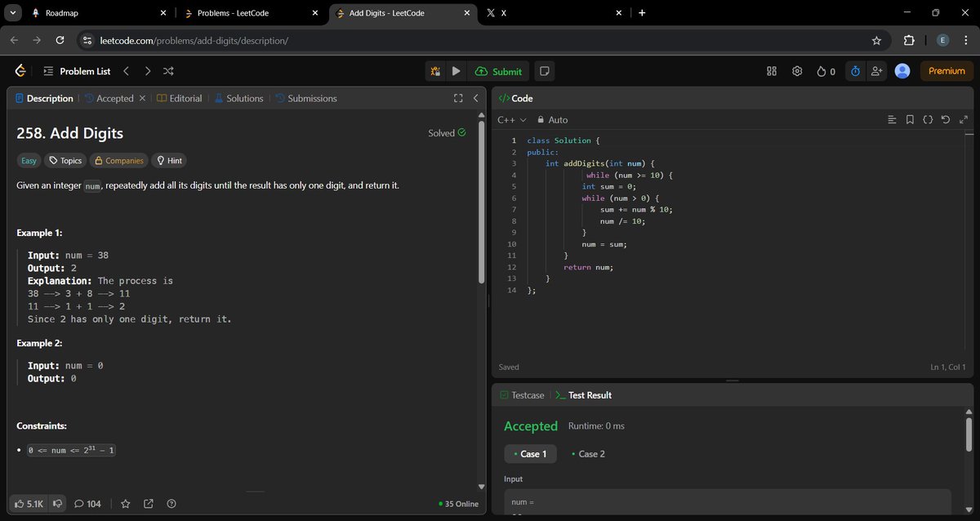The image size is (980, 521).
Task: Star the Add Digits problem
Action: 125,504
